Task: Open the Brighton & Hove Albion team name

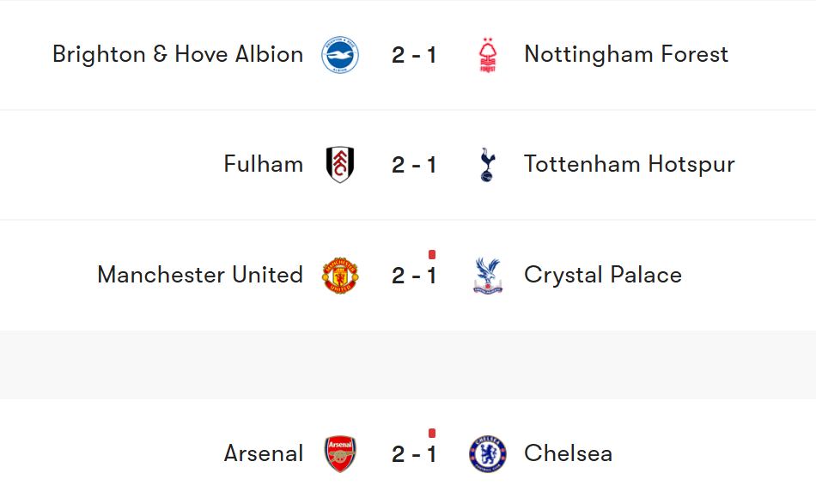Action: 178,55
